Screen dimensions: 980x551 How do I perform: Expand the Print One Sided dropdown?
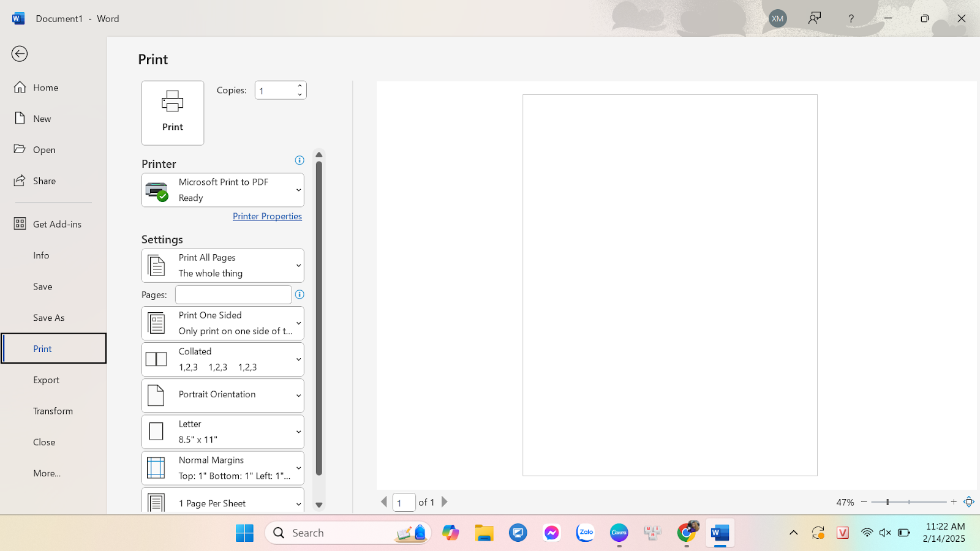(x=223, y=323)
